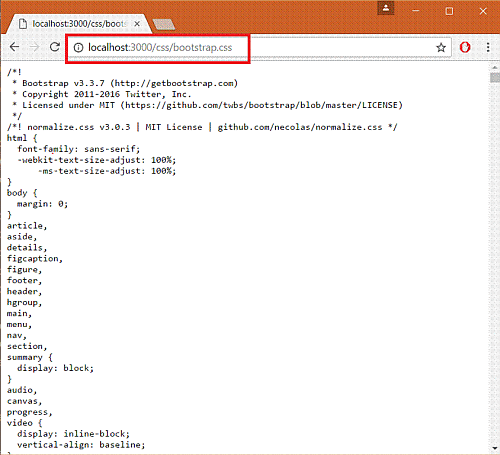Go back with the browser back arrow
This screenshot has height=455, width=500.
point(14,47)
